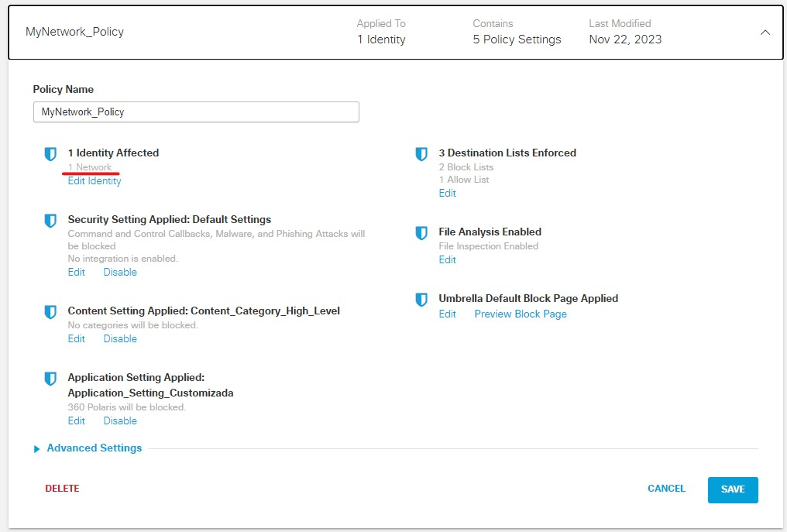Click the Application Setting shield icon
Viewport: 787px width, 532px height.
[x=50, y=379]
